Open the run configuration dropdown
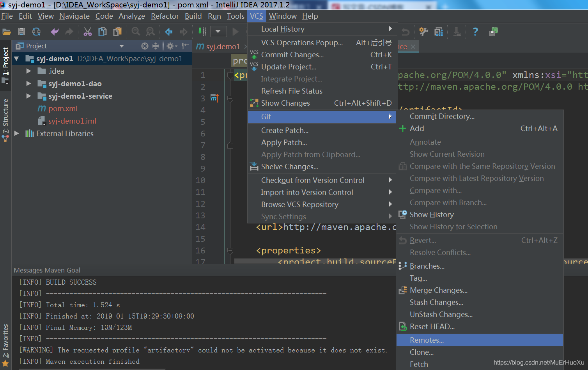 (218, 32)
